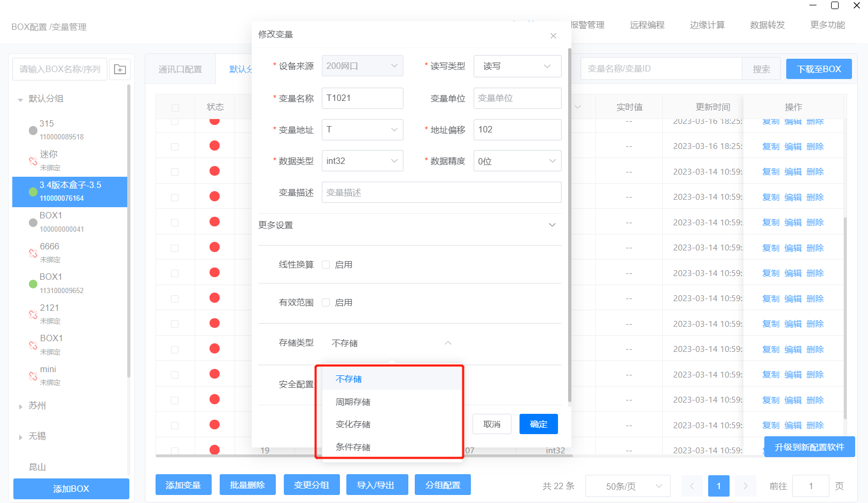
Task: Close the 修改变量 dialog with X icon
Action: coord(553,36)
